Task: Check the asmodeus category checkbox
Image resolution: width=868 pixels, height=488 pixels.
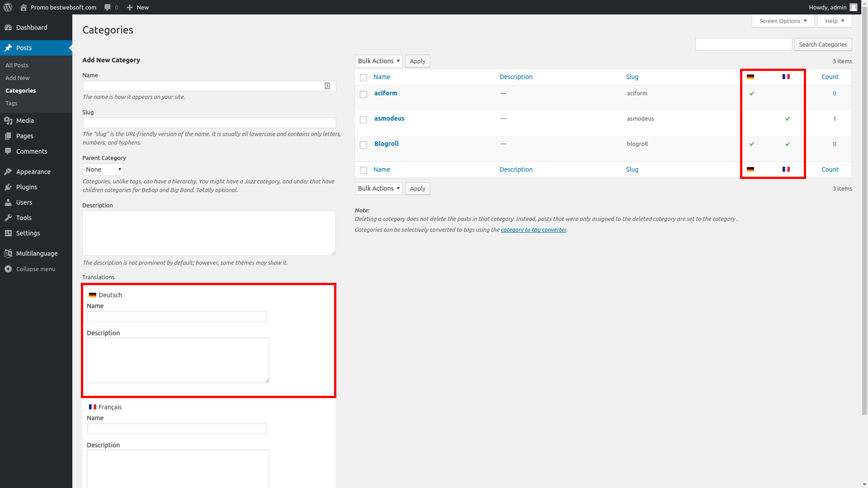Action: pyautogui.click(x=363, y=120)
